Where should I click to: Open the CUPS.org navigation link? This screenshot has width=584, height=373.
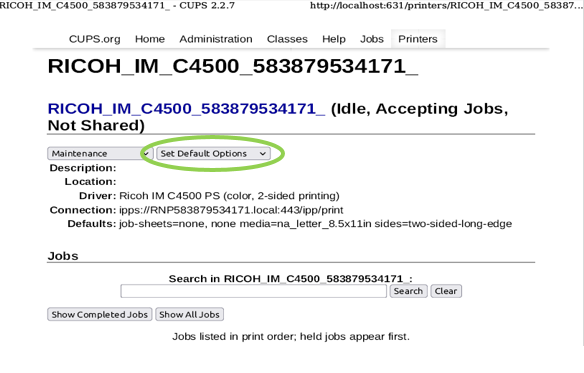click(x=95, y=39)
